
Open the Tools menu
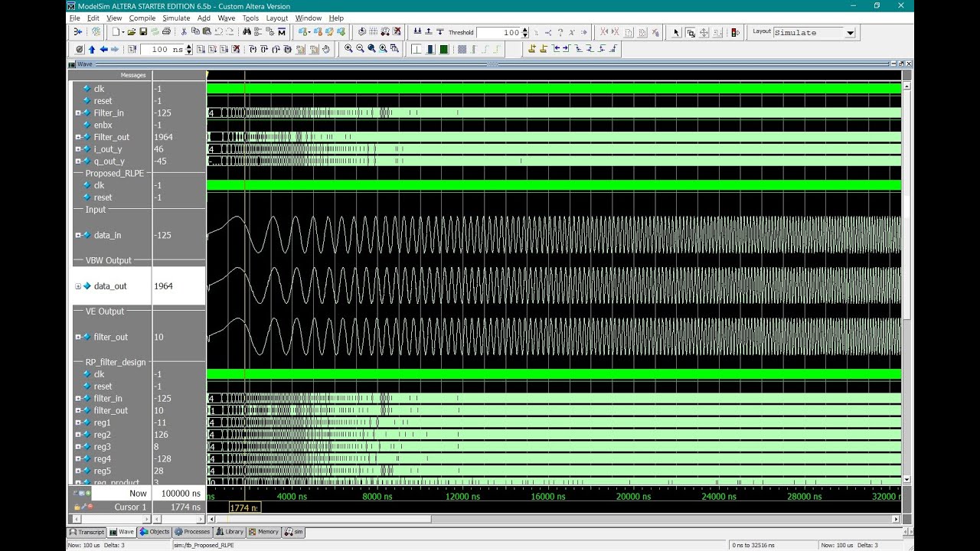(x=250, y=18)
